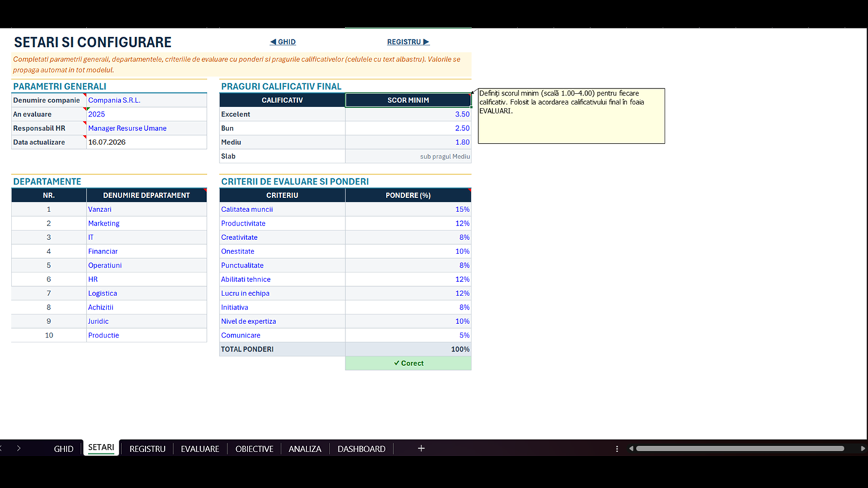
Task: Click the 'Productivitate' criterion cell
Action: [282, 224]
